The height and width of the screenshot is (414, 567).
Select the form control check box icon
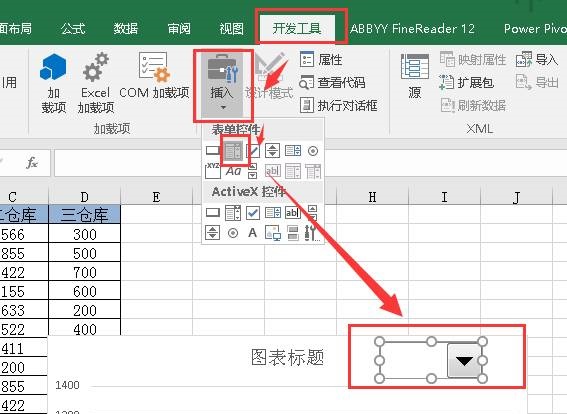pyautogui.click(x=253, y=150)
